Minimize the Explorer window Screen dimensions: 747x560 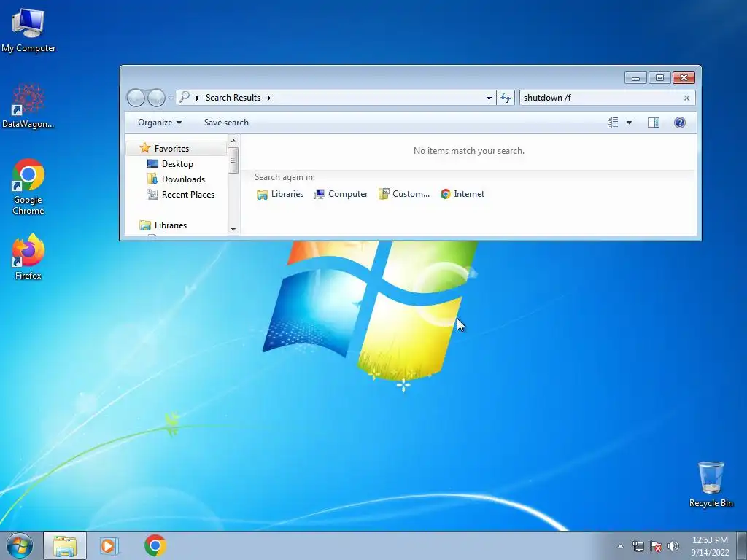(x=635, y=77)
